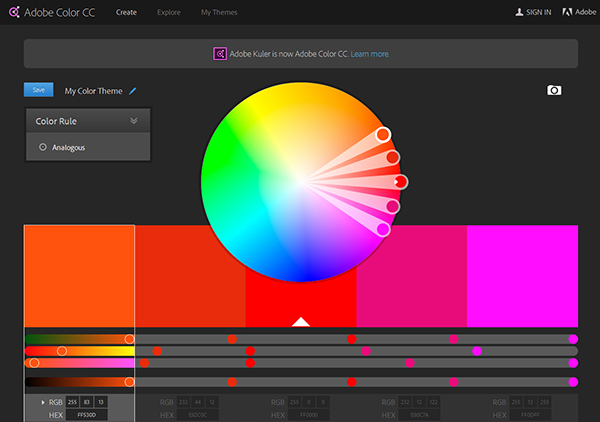Click the RGB field showing 44
Viewport: 600px width, 422px height.
pos(198,402)
